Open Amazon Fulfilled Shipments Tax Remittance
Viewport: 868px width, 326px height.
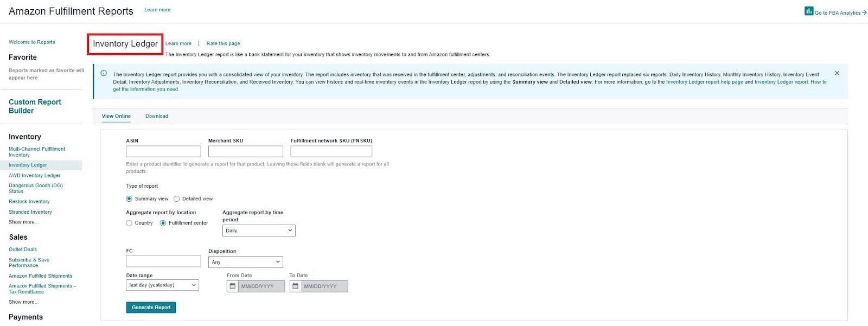[42, 289]
